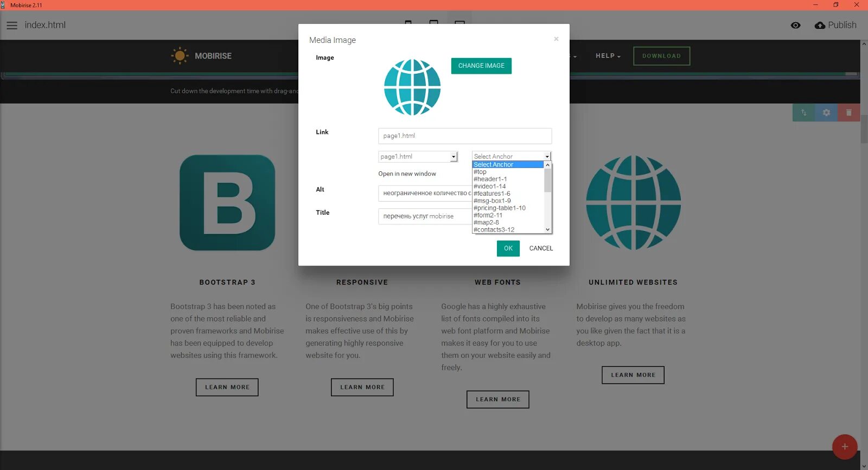868x470 pixels.
Task: Click the MOBIRISE brand name
Action: (x=213, y=56)
